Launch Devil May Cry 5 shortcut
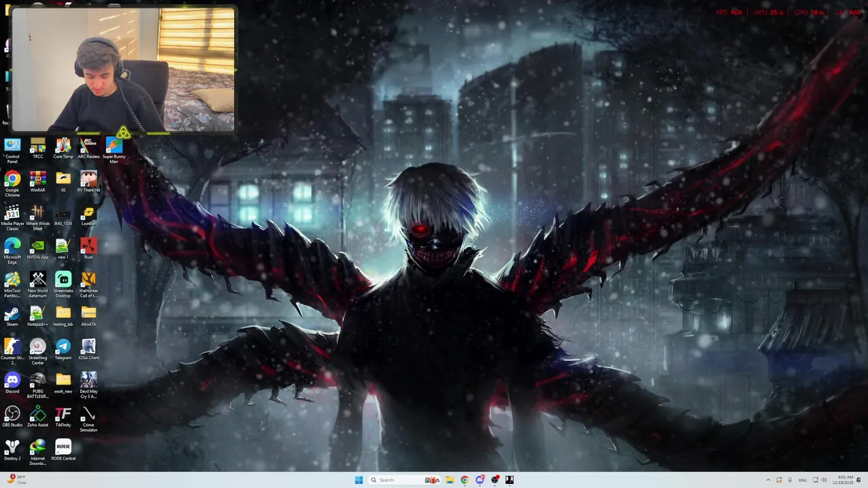The height and width of the screenshot is (488, 868). 89,386
